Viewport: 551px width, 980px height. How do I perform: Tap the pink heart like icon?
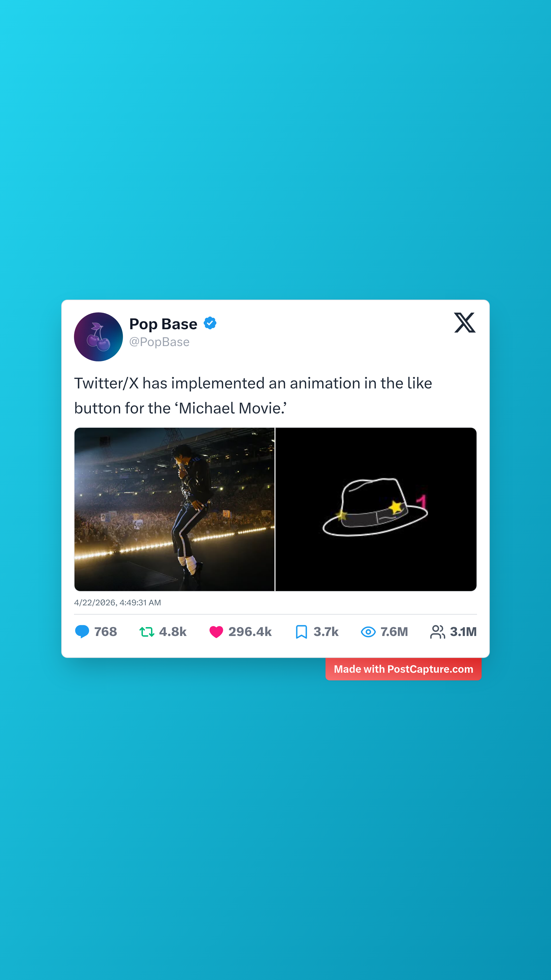[x=216, y=632]
